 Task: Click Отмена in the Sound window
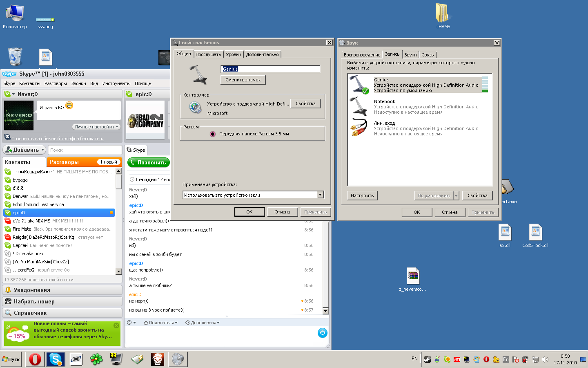[x=450, y=212]
